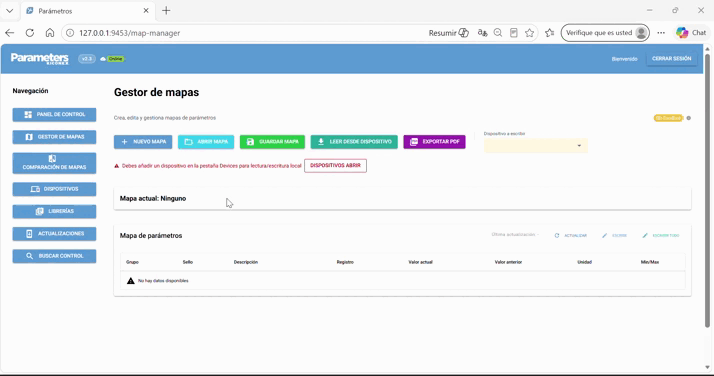The image size is (714, 376).
Task: Open browser settings and more ellipsis
Action: click(661, 33)
